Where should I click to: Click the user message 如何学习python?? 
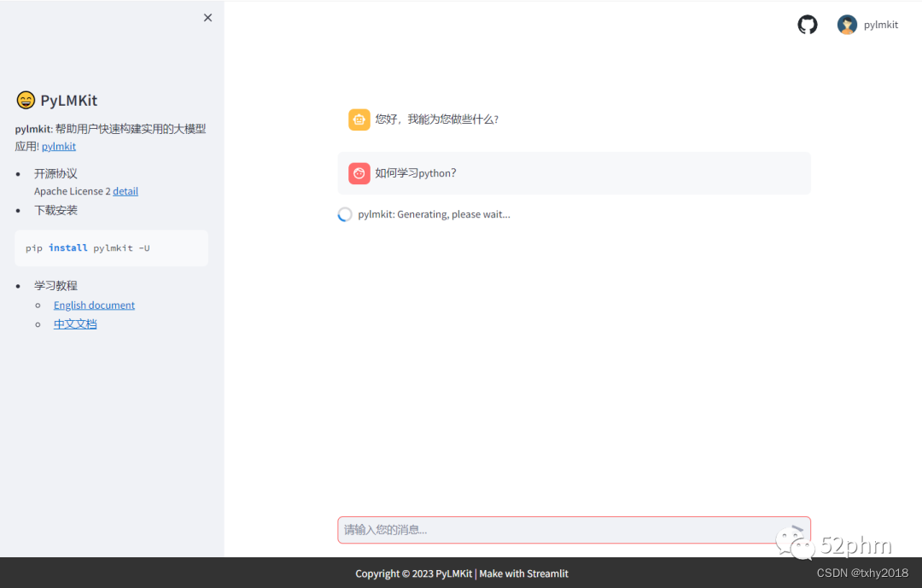(416, 173)
